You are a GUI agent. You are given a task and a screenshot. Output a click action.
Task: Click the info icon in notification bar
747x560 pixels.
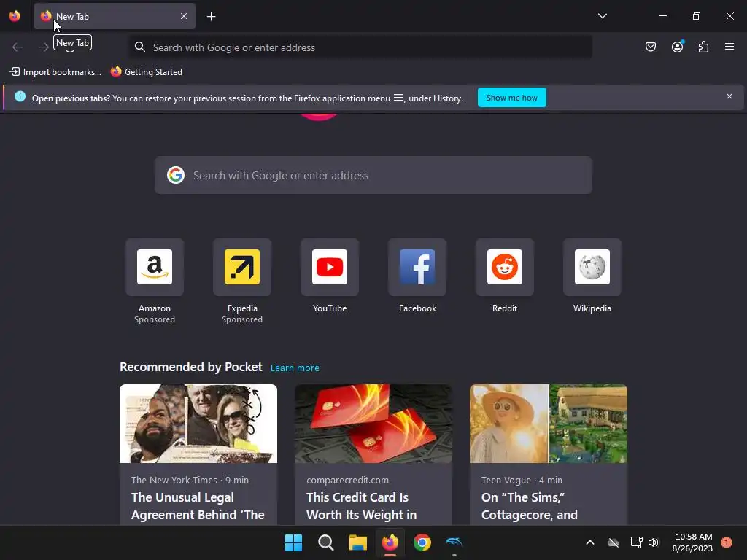pos(20,97)
